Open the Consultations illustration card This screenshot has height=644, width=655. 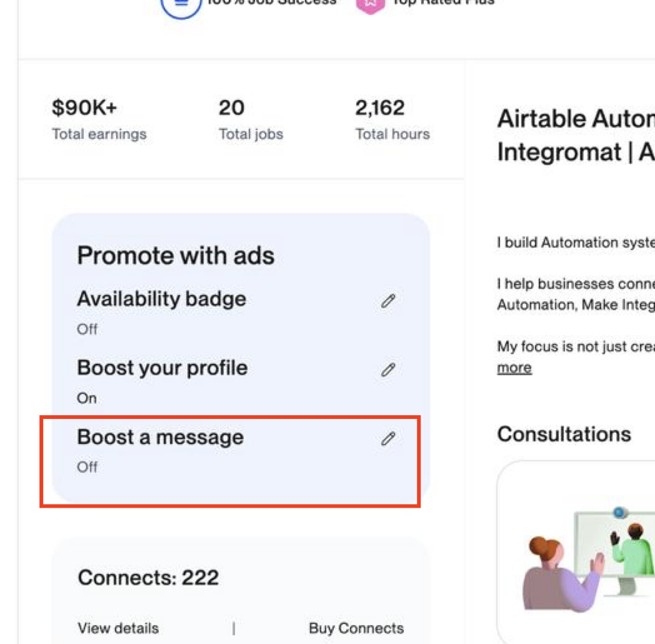click(576, 551)
